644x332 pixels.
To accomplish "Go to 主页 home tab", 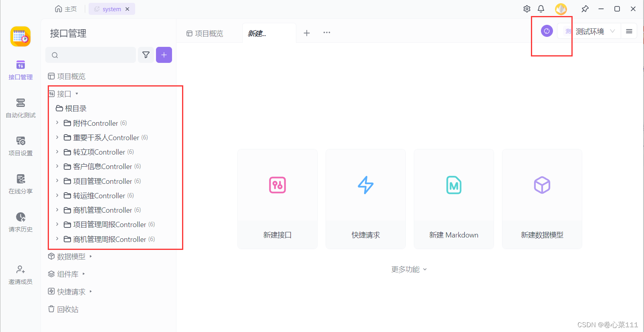I will [66, 9].
